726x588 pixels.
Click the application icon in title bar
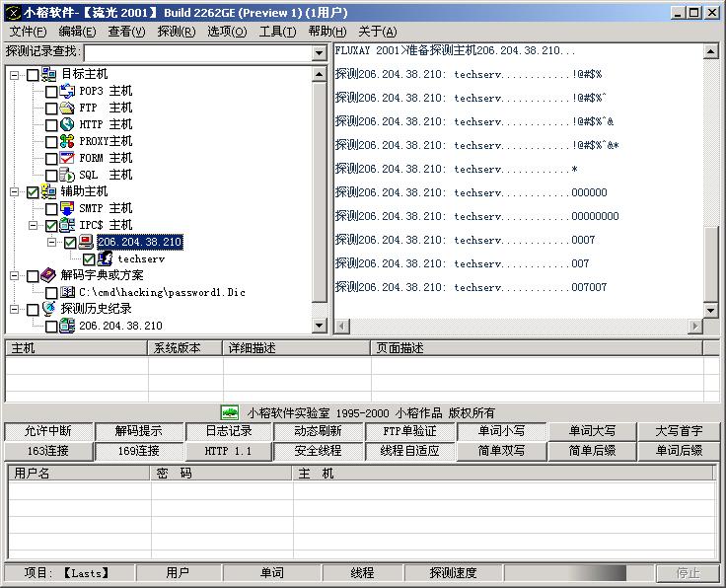tap(13, 13)
